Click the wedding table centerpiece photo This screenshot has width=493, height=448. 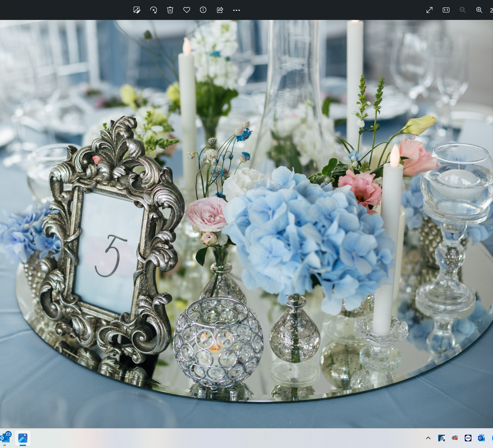point(247,224)
